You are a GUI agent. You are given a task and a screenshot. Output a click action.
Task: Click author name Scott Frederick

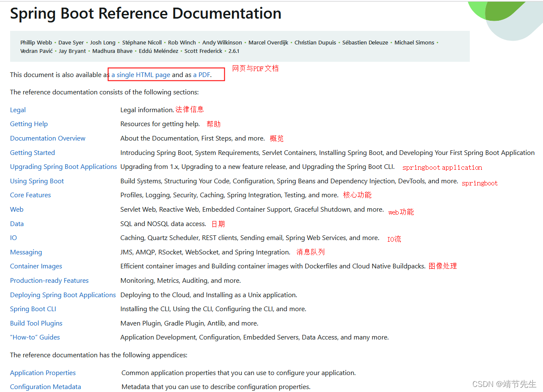pos(203,51)
